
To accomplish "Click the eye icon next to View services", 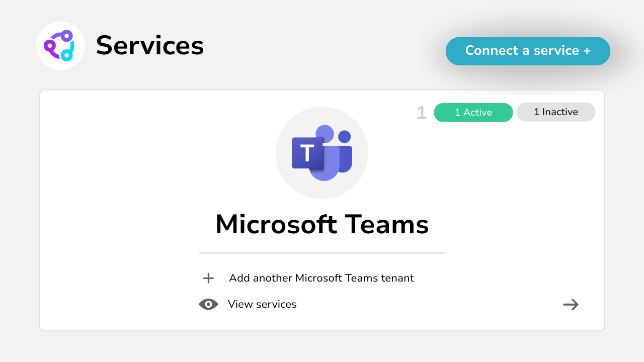I will coord(208,304).
